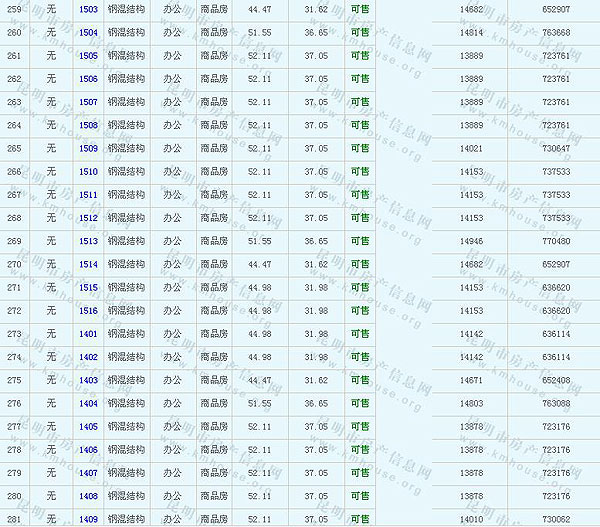Open room 1404 details
Viewport: 600px width, 527px height.
pyautogui.click(x=88, y=403)
